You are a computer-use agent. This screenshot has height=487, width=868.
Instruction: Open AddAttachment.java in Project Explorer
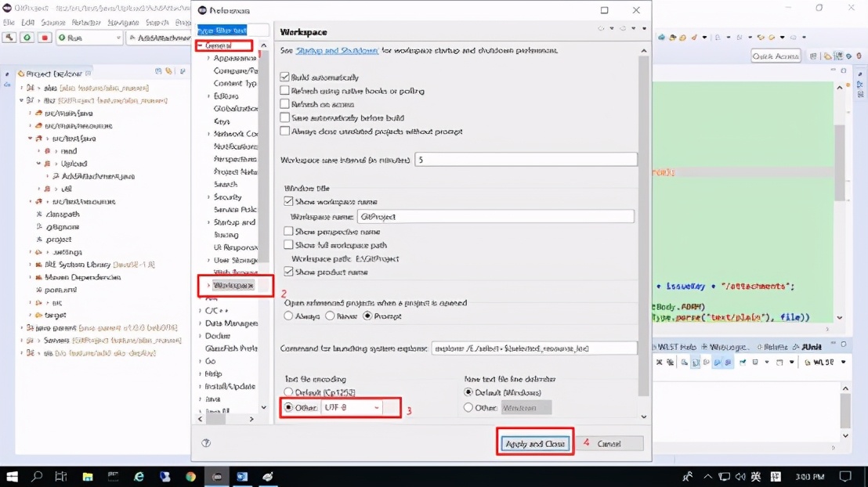[98, 176]
